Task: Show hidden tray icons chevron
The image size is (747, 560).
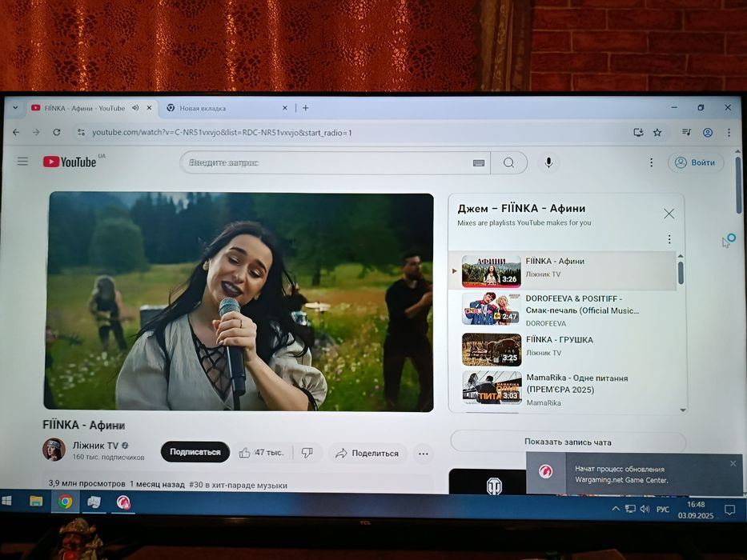Action: pos(616,509)
